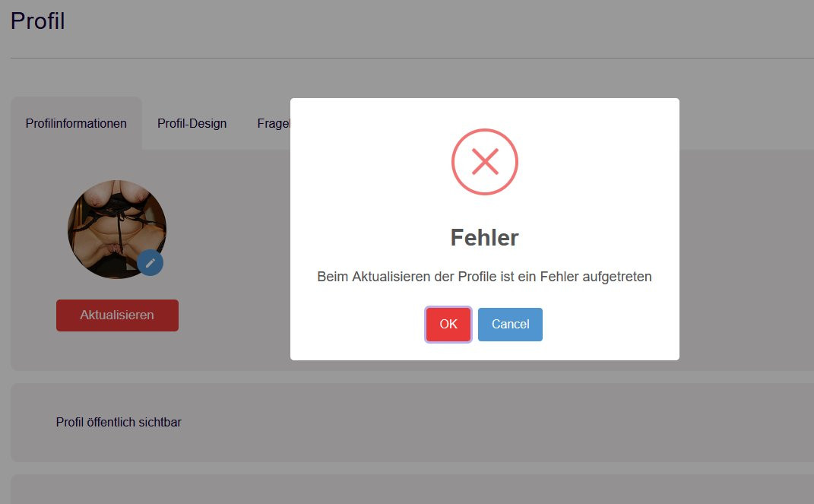Click the dimmed area left of Profil heading divider

click(x=5, y=58)
